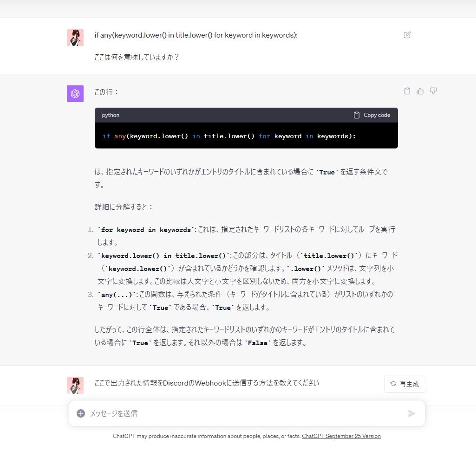Open the ChatGPT September 25 Version link
Viewport: 476px width, 451px height.
(341, 436)
